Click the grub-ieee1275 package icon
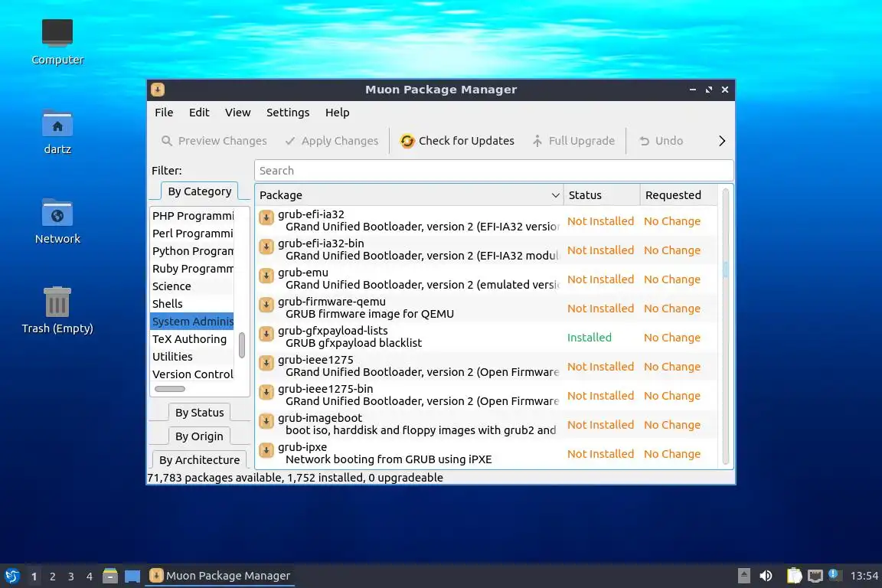The image size is (882, 588). click(266, 363)
